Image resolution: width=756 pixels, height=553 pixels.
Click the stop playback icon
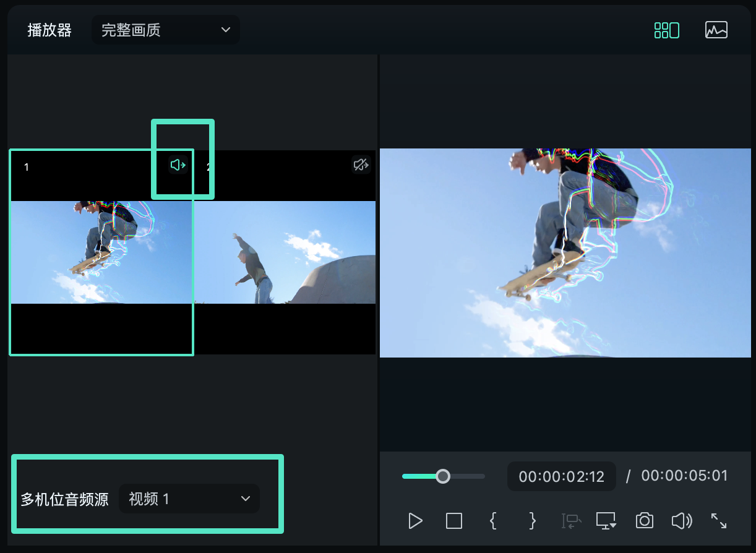coord(453,521)
